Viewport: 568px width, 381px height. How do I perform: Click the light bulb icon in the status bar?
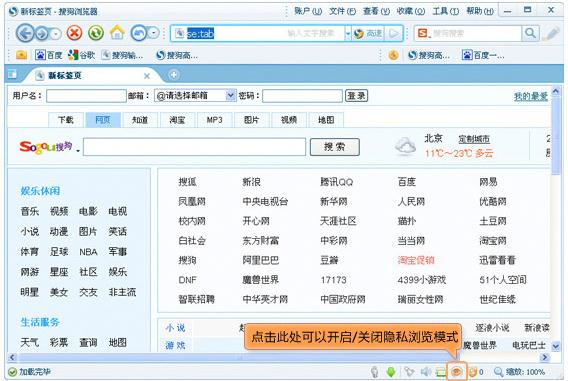(x=375, y=372)
